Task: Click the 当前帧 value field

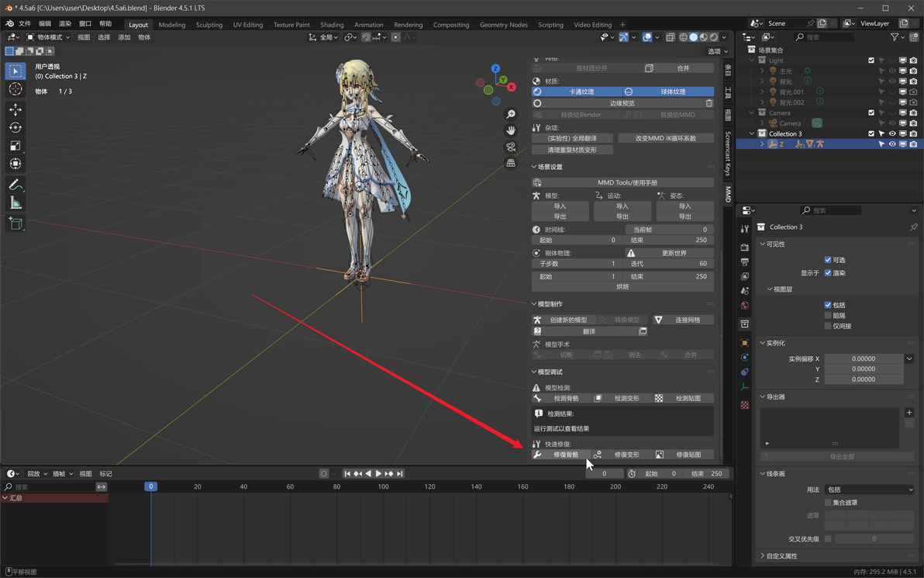Action: 670,230
